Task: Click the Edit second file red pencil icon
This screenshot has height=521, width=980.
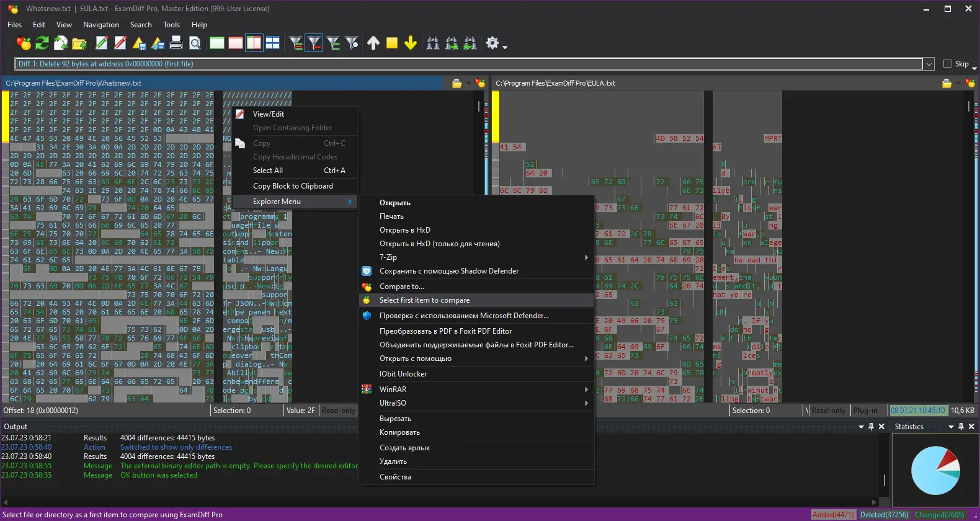Action: [120, 43]
